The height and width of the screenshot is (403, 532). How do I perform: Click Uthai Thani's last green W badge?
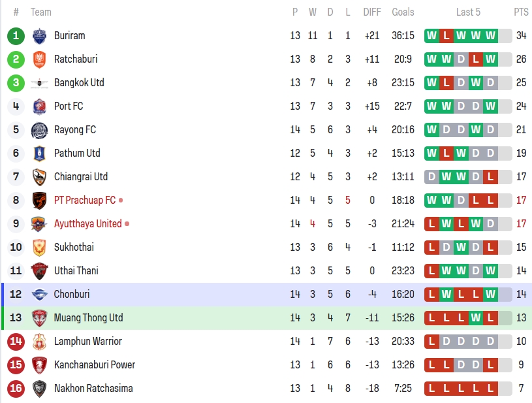[x=491, y=270]
